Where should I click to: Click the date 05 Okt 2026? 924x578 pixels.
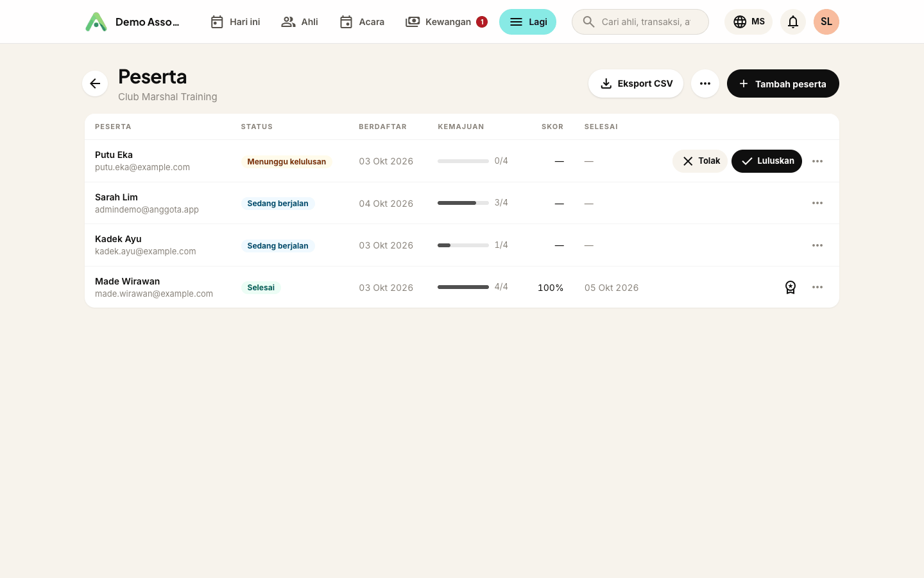[x=612, y=288]
